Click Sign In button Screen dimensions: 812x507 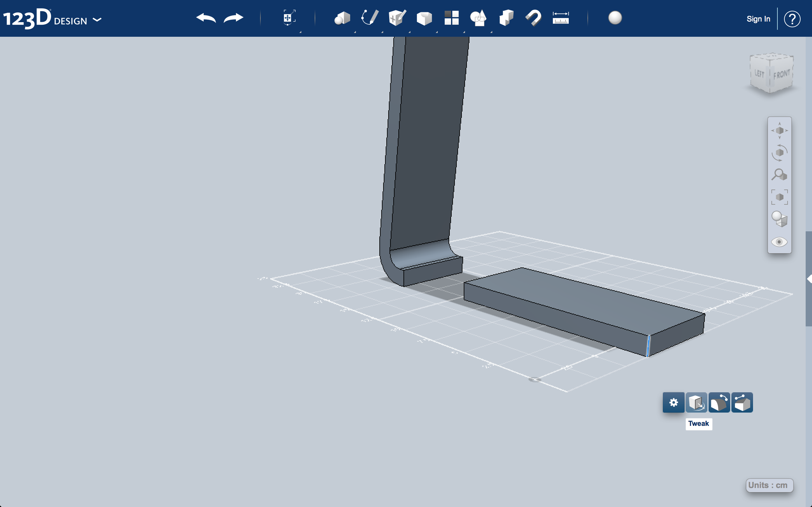click(756, 19)
